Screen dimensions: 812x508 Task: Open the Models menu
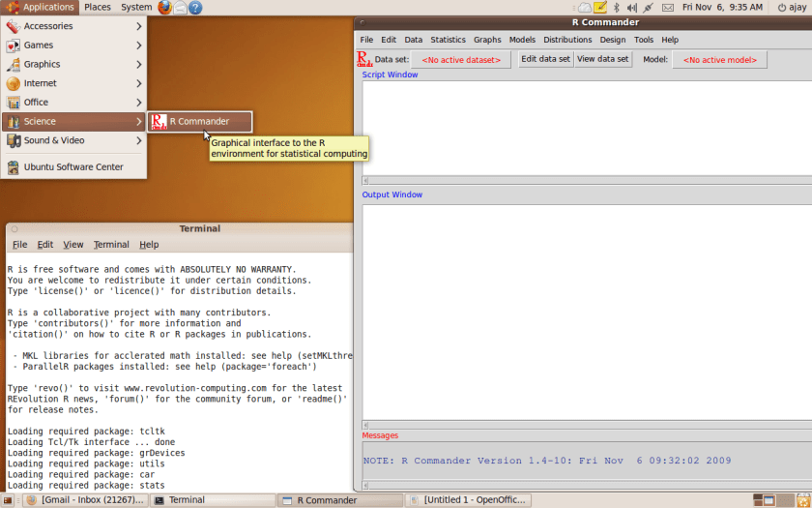[522, 40]
